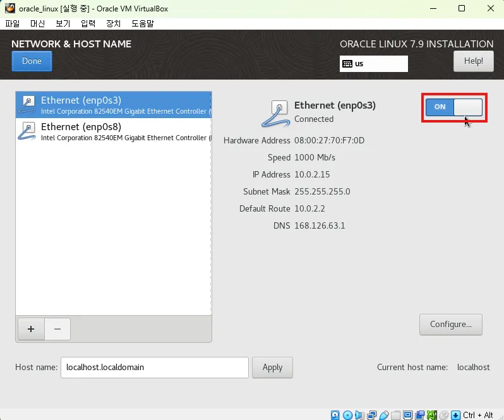Viewport: 504px width, 420px height.
Task: Select Ethernet (enp0s8) in device list
Action: click(114, 131)
